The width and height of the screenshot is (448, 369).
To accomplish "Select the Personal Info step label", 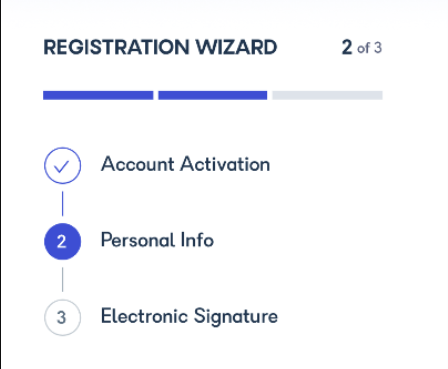I will pyautogui.click(x=157, y=240).
